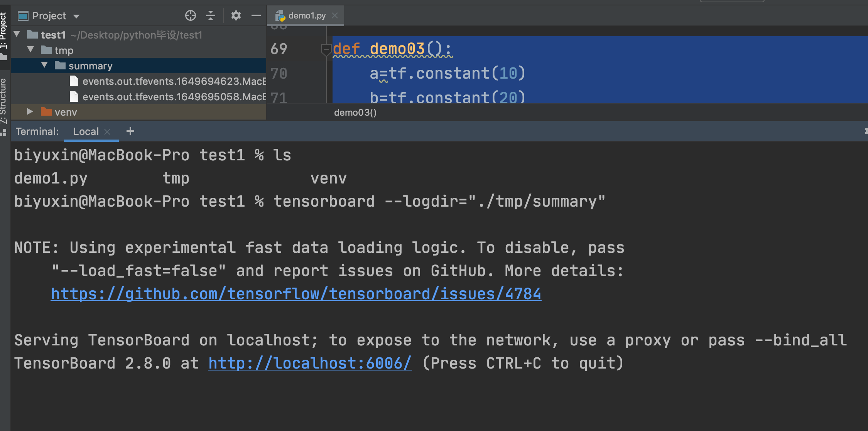Click the locate/scroll-from-source target icon
This screenshot has width=868, height=431.
point(190,15)
